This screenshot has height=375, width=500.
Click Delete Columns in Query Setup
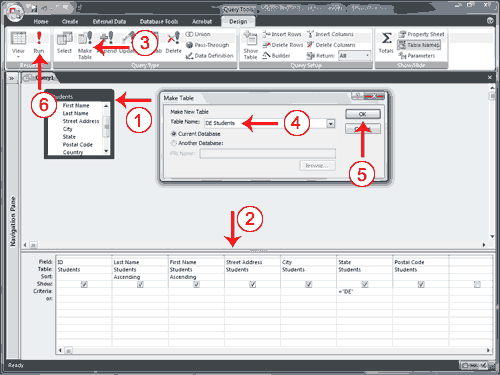click(x=331, y=45)
